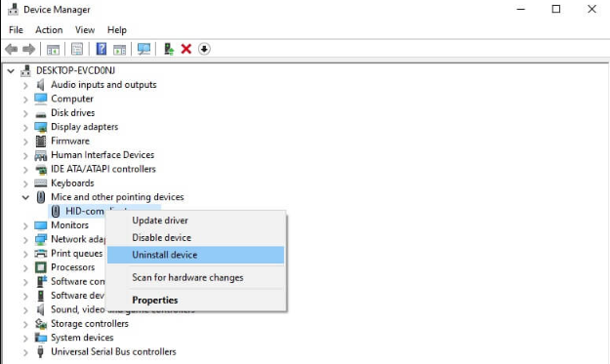Choose Disable device from context menu
The width and height of the screenshot is (610, 364).
pyautogui.click(x=196, y=237)
